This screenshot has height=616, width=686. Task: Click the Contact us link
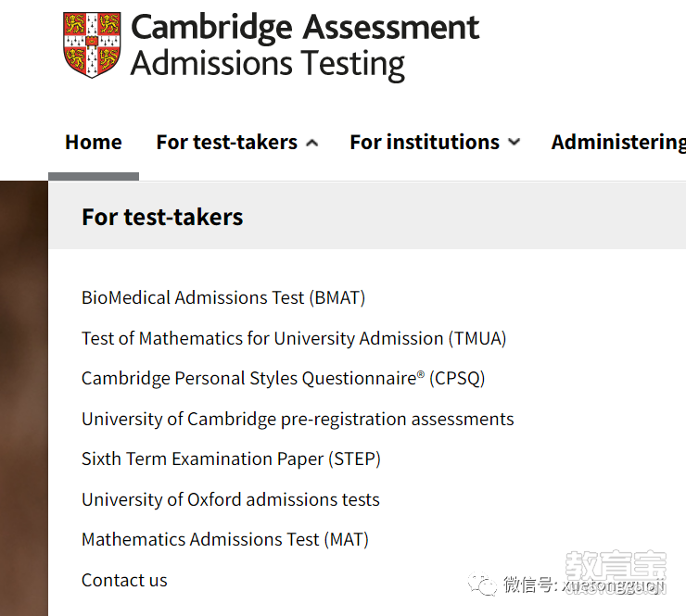124,580
